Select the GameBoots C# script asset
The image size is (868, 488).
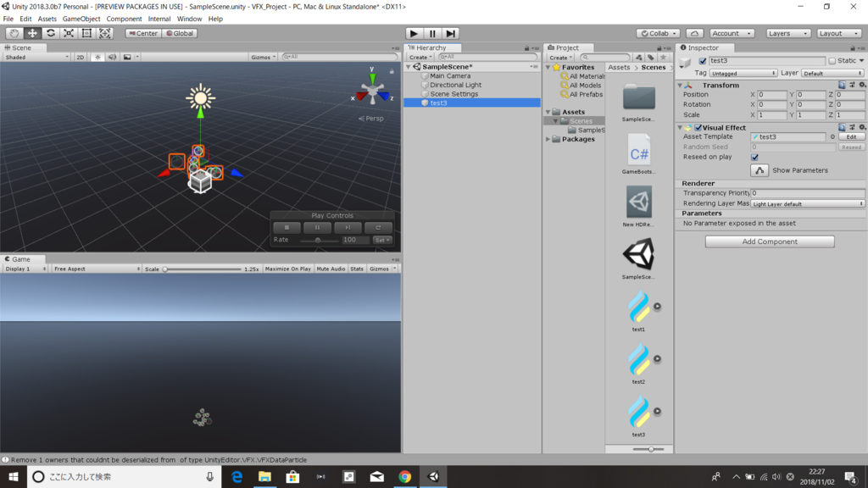pos(638,151)
